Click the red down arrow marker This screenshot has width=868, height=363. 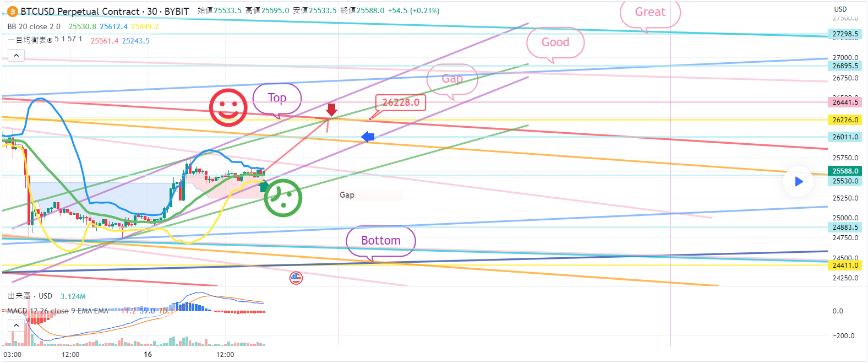point(331,109)
